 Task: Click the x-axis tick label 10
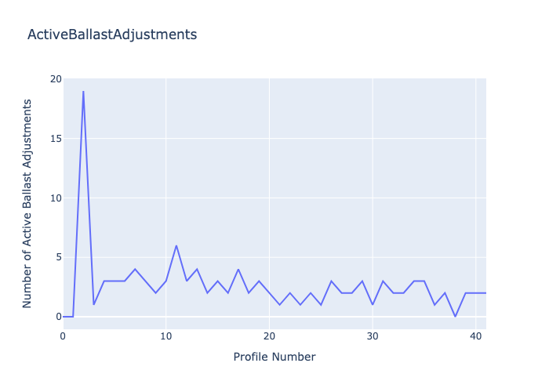click(x=165, y=336)
